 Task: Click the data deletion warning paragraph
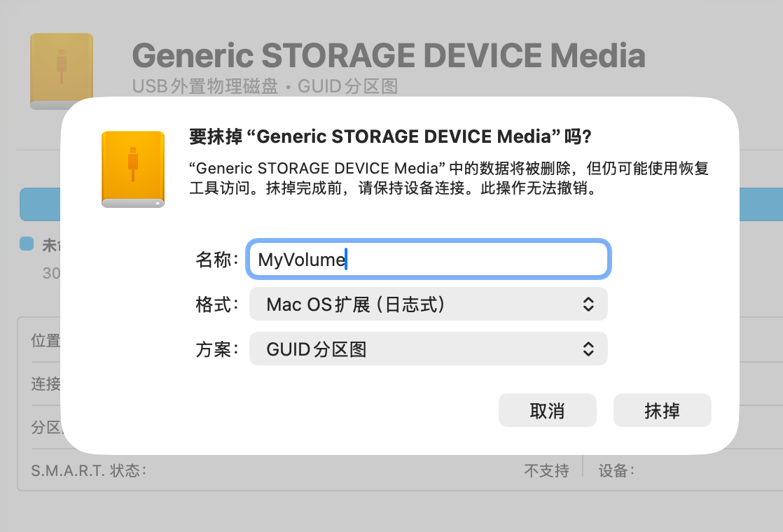(450, 179)
